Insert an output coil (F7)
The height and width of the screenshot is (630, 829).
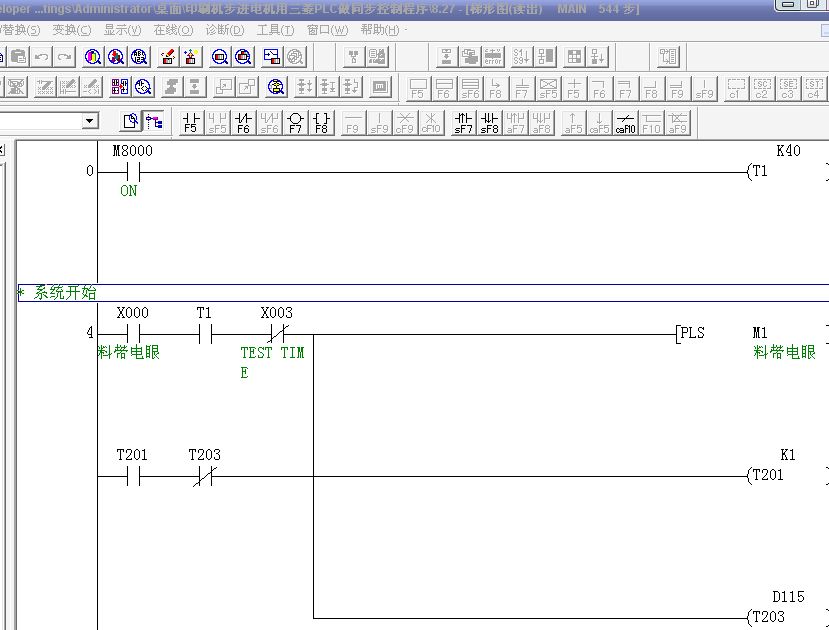coord(295,122)
